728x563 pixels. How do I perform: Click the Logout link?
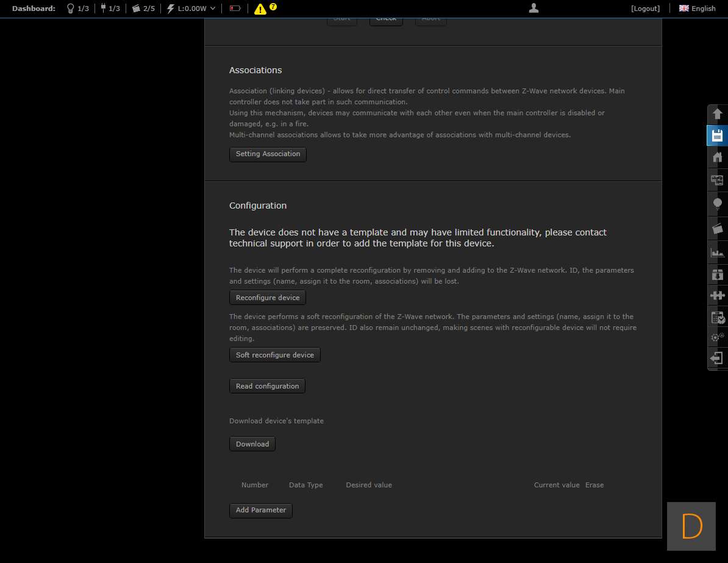tap(645, 9)
